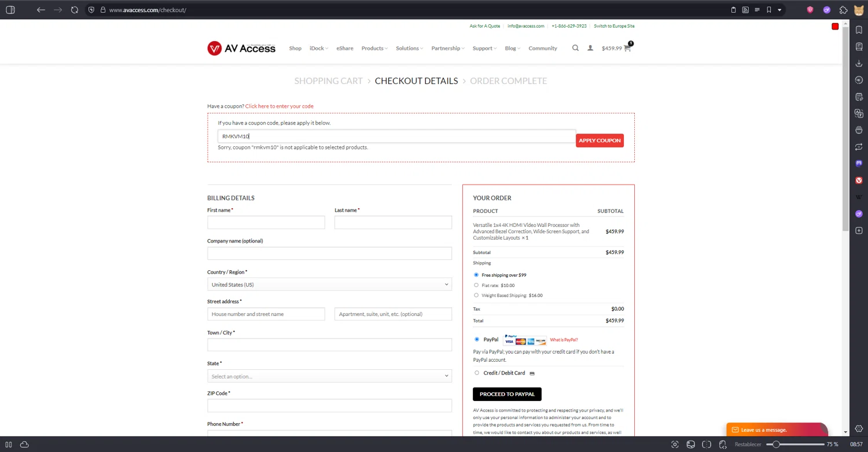Image resolution: width=868 pixels, height=452 pixels.
Task: Open 'Leave us a message' chat widget
Action: click(777, 429)
